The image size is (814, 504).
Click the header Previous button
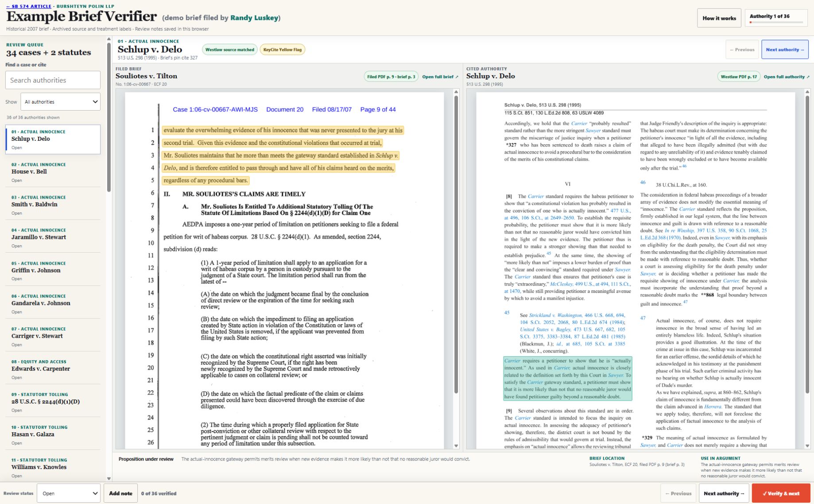pyautogui.click(x=742, y=50)
